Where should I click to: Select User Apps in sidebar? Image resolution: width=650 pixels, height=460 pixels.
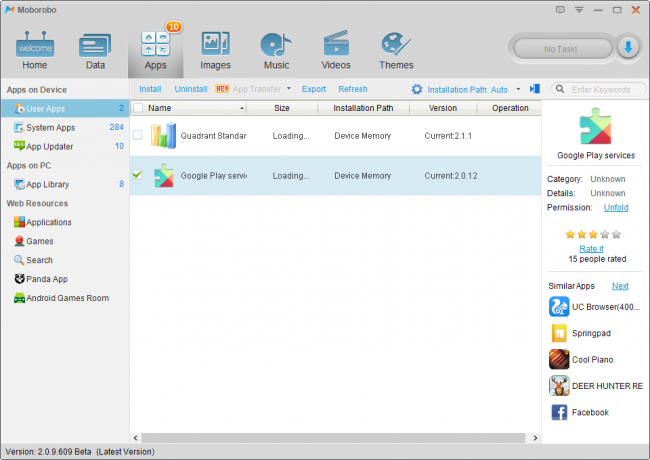pos(65,109)
